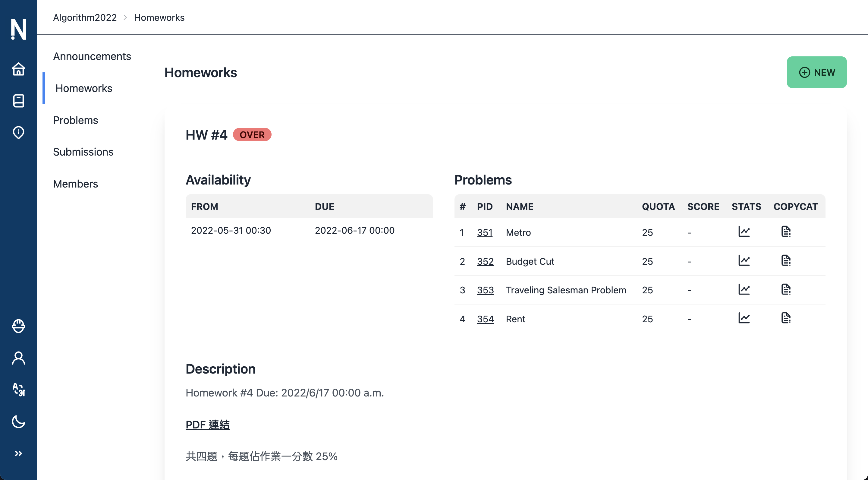
Task: Toggle dark mode with moon icon
Action: click(x=18, y=421)
